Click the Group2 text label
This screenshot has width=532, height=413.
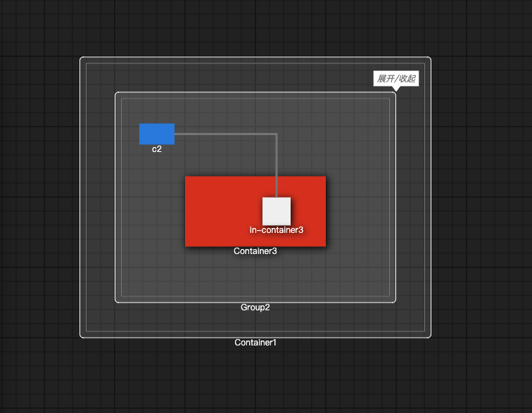click(x=255, y=307)
